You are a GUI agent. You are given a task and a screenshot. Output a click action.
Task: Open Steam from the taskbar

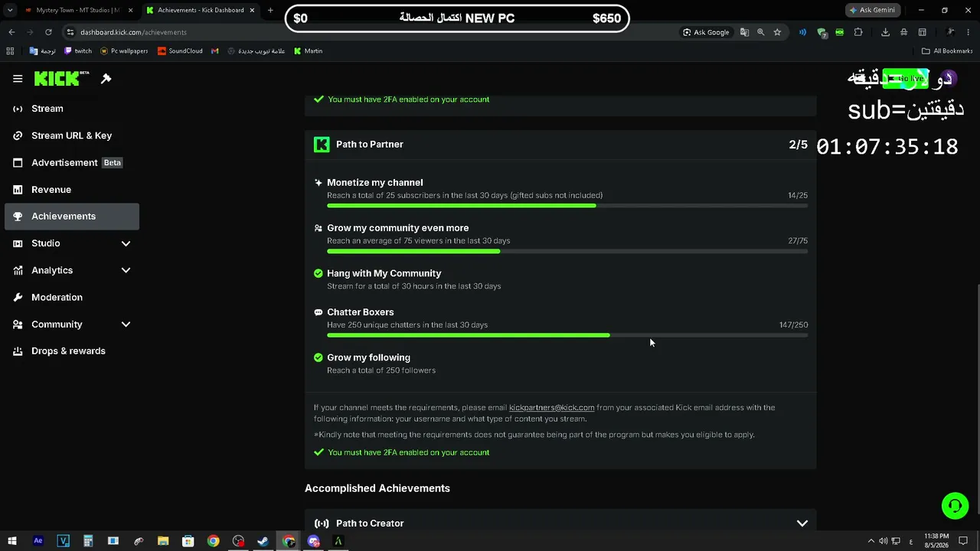pyautogui.click(x=263, y=541)
